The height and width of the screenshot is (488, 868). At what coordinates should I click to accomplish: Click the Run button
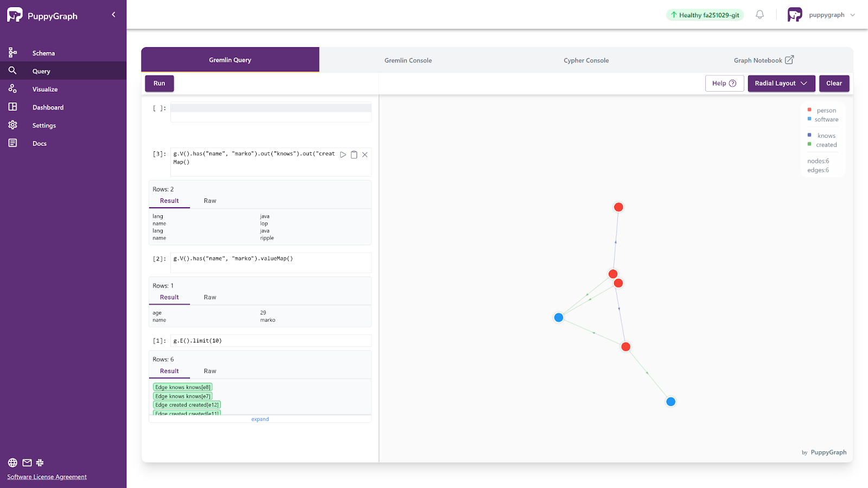pyautogui.click(x=159, y=84)
